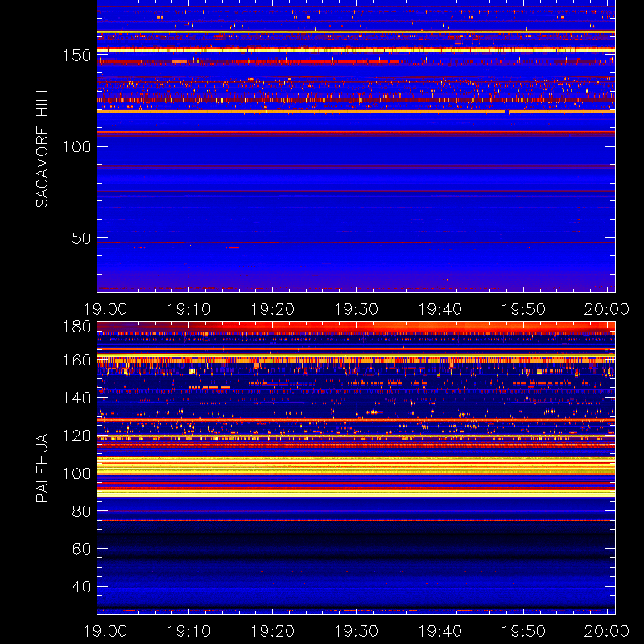Select 19:10 time label under Sagamore Hill plot

(189, 309)
